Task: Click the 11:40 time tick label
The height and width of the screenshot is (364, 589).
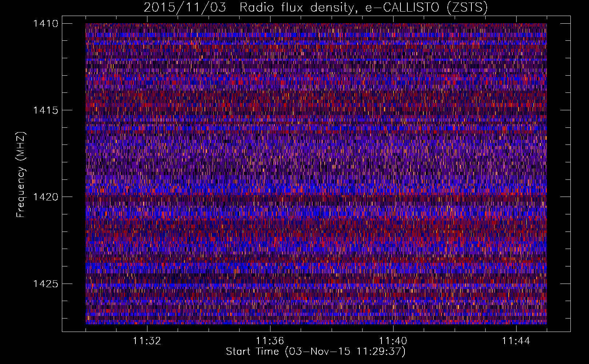Action: (393, 341)
